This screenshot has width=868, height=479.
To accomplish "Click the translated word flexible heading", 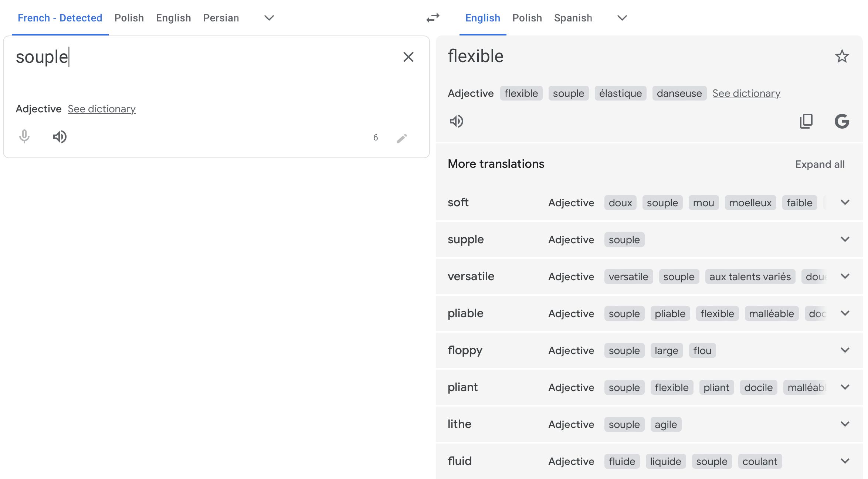I will tap(476, 56).
